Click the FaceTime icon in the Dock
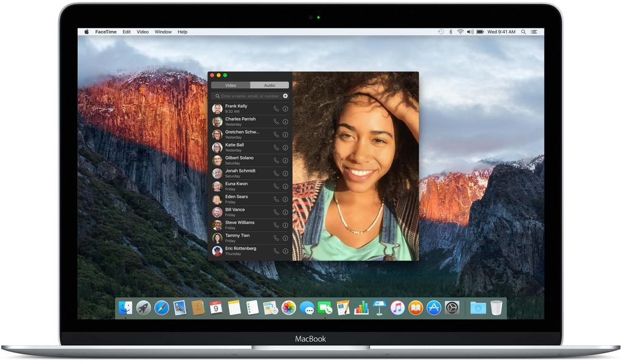 [x=325, y=308]
